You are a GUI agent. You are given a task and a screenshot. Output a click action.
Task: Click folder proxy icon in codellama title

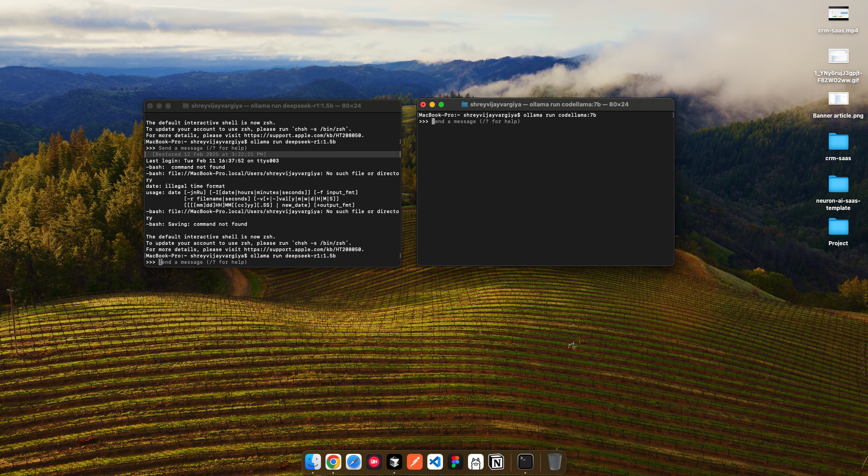(464, 104)
